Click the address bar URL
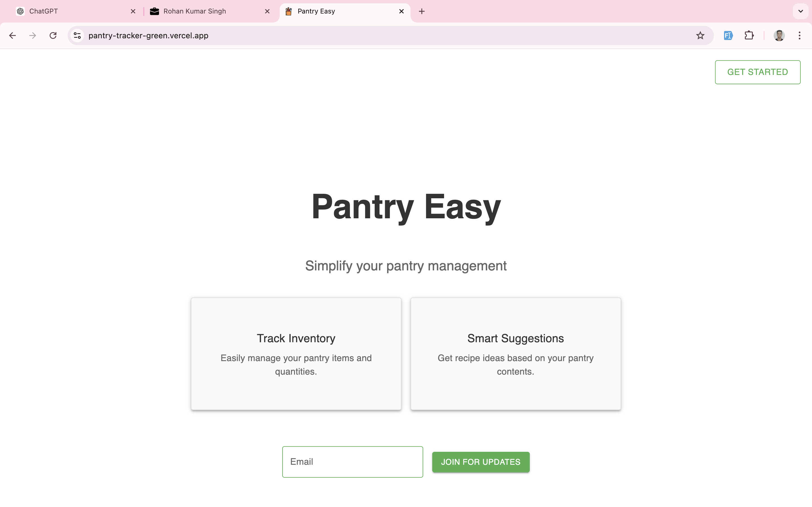 click(x=148, y=35)
